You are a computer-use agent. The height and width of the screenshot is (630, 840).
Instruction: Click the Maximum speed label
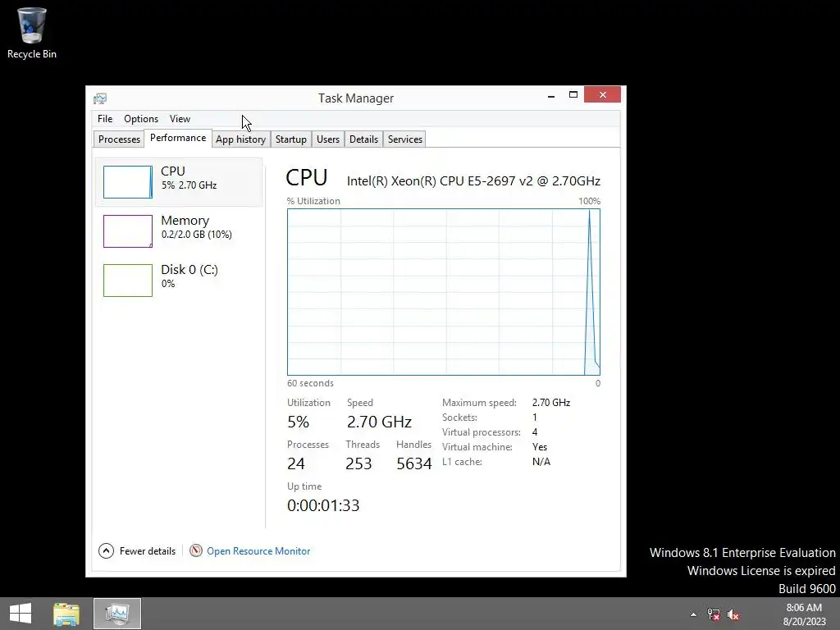pos(479,403)
